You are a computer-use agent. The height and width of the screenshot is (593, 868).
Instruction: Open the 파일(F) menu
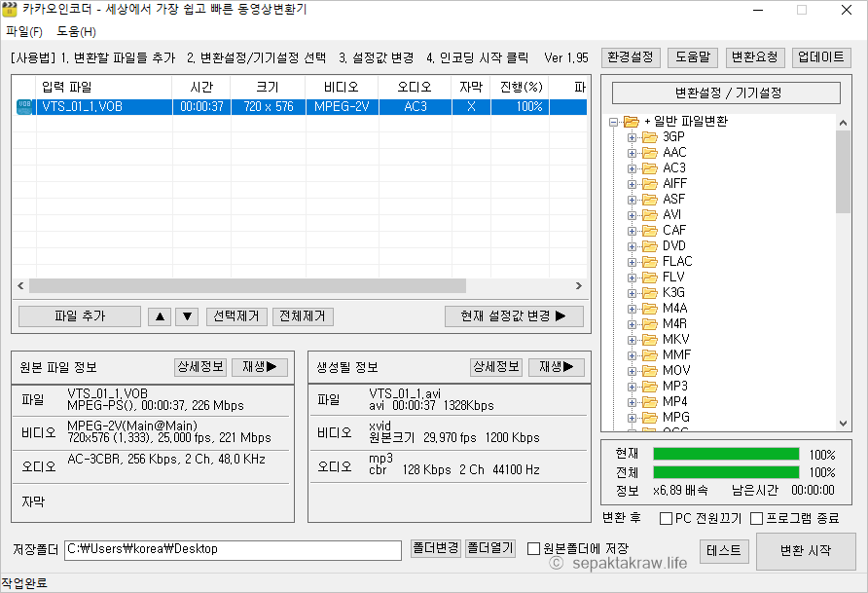pos(24,31)
